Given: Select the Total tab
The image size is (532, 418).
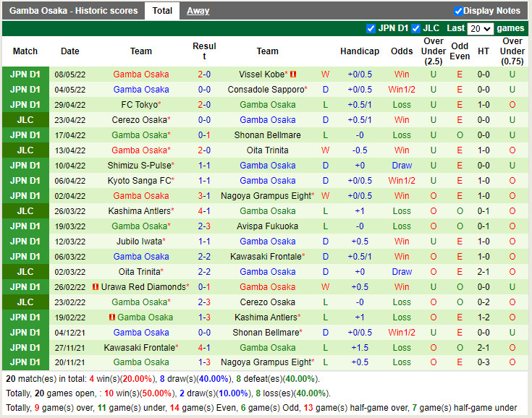Looking at the screenshot, I should 162,11.
